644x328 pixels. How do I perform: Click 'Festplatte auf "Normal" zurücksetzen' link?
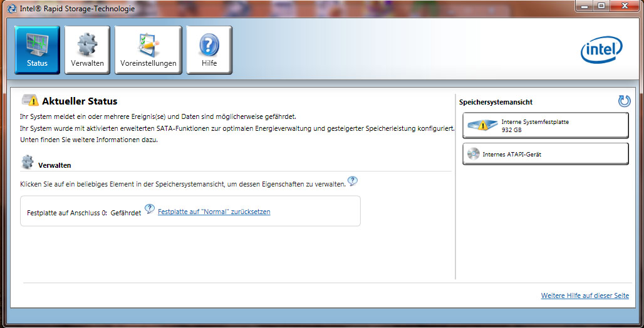(214, 212)
